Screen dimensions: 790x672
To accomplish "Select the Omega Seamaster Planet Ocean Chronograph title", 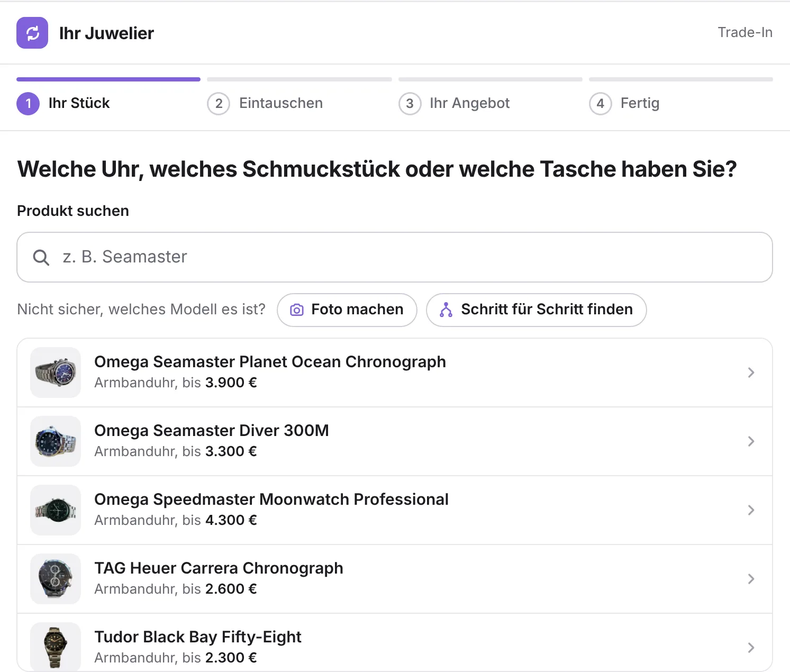I will pos(270,362).
